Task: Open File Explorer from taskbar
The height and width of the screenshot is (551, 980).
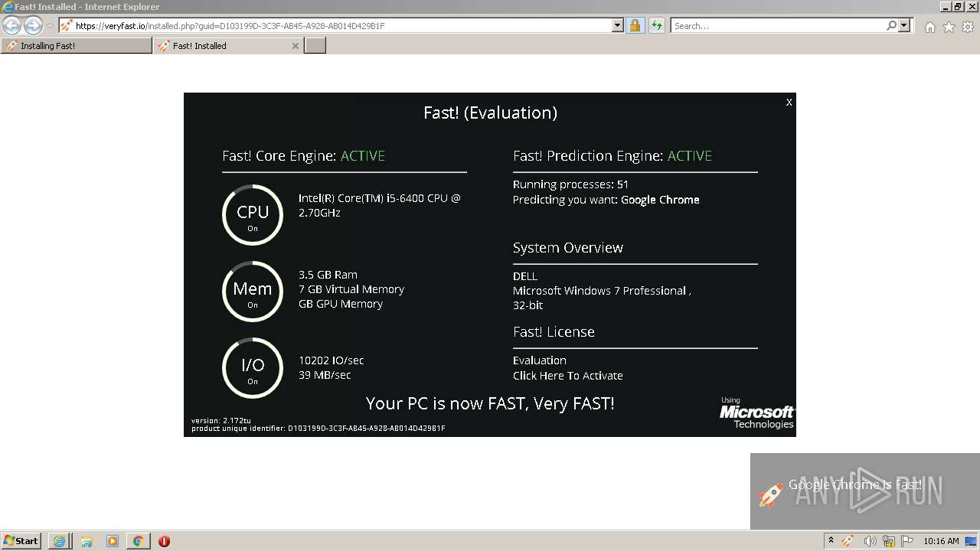Action: (x=87, y=541)
